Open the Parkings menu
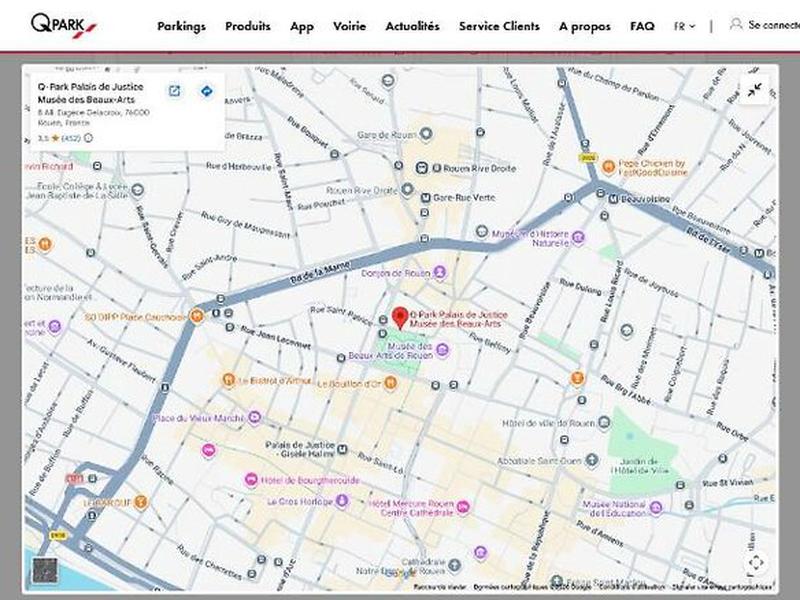 click(x=181, y=26)
